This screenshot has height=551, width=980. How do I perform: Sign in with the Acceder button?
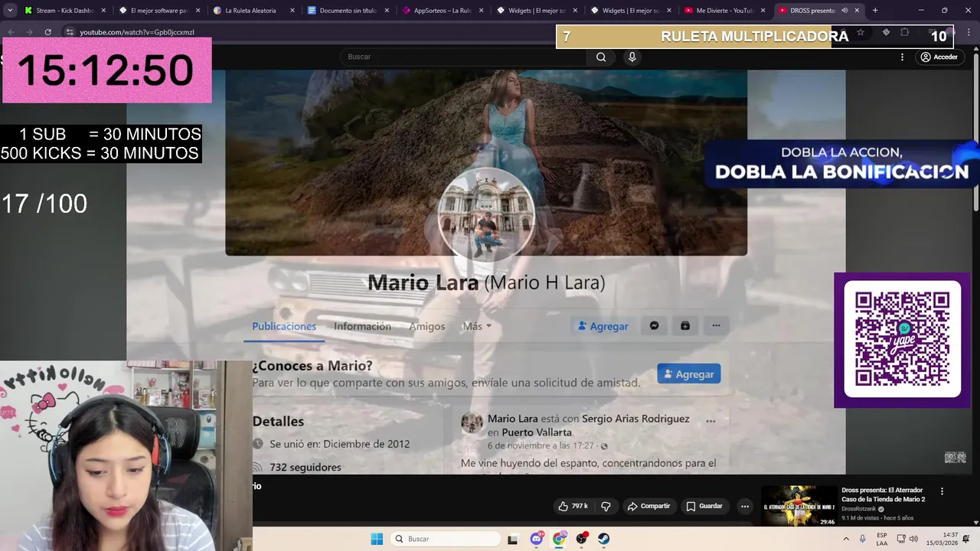tap(939, 57)
